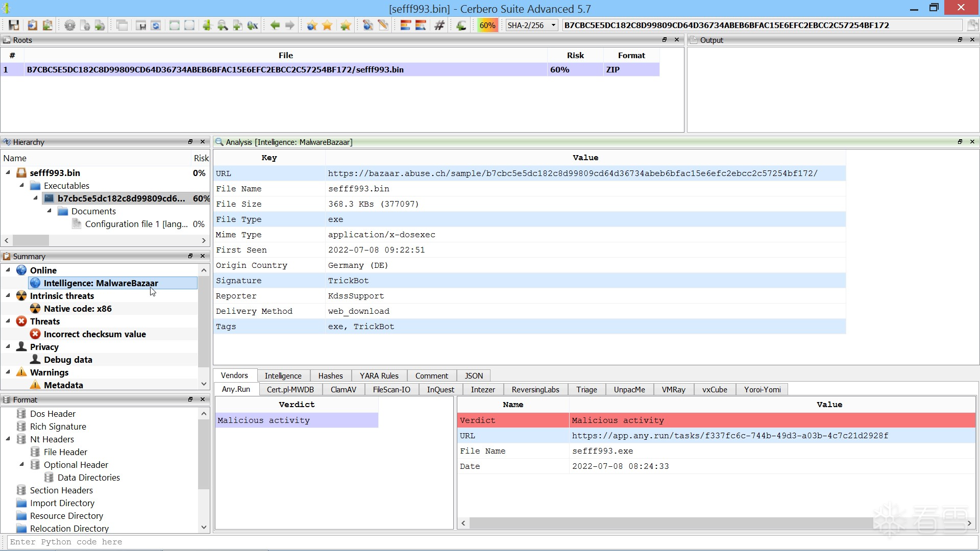Viewport: 980px width, 551px height.
Task: Select Import Directory in Format panel
Action: pos(62,503)
